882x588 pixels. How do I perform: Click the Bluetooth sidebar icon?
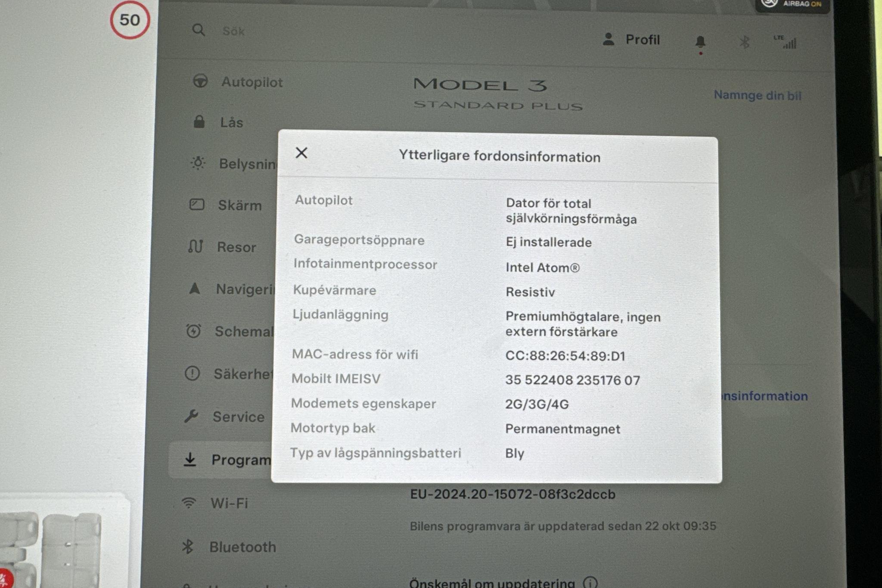(188, 547)
